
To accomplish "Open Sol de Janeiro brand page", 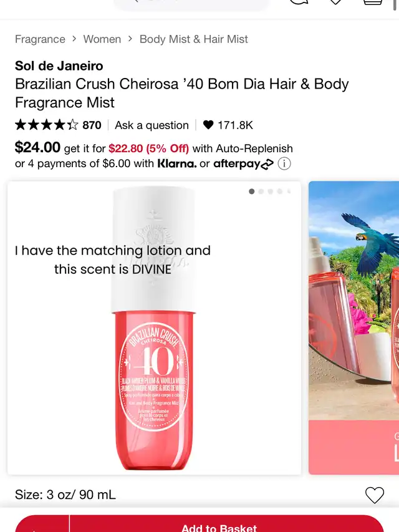I will coord(59,65).
